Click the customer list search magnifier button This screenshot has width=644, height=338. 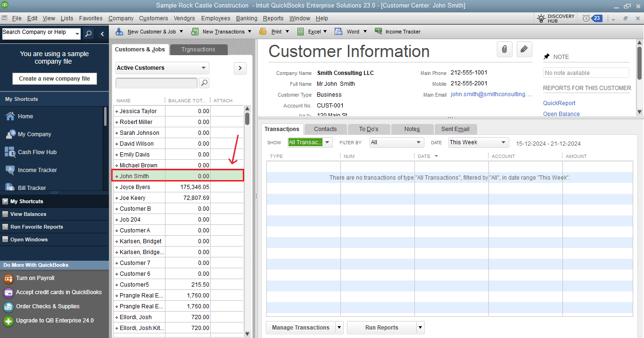[x=204, y=83]
